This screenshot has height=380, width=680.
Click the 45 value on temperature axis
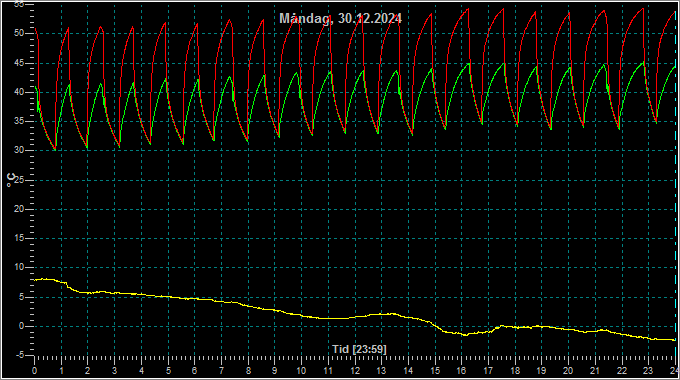click(19, 63)
